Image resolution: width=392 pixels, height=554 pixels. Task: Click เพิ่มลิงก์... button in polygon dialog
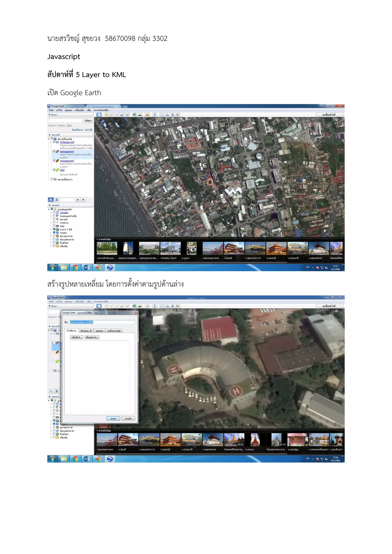[x=77, y=337]
